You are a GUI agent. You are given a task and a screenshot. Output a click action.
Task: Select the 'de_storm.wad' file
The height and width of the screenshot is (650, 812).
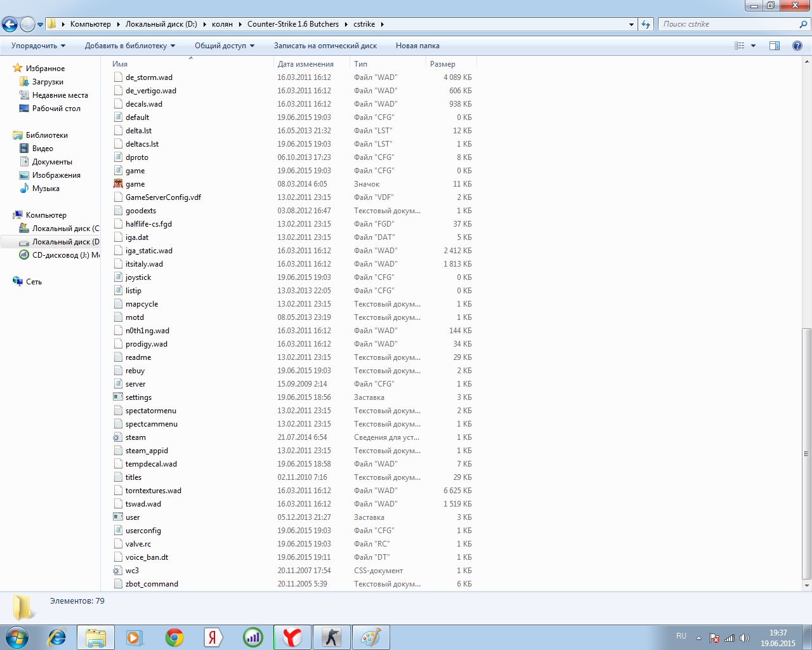[149, 77]
